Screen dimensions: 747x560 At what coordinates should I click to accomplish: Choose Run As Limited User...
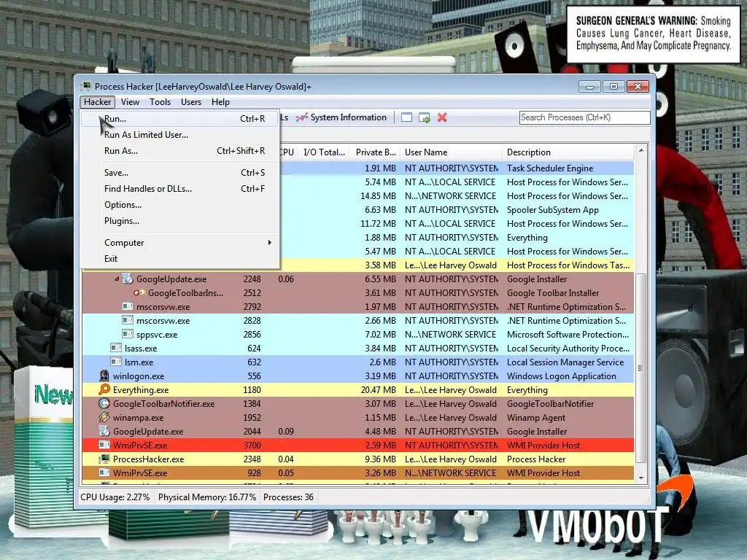point(180,135)
